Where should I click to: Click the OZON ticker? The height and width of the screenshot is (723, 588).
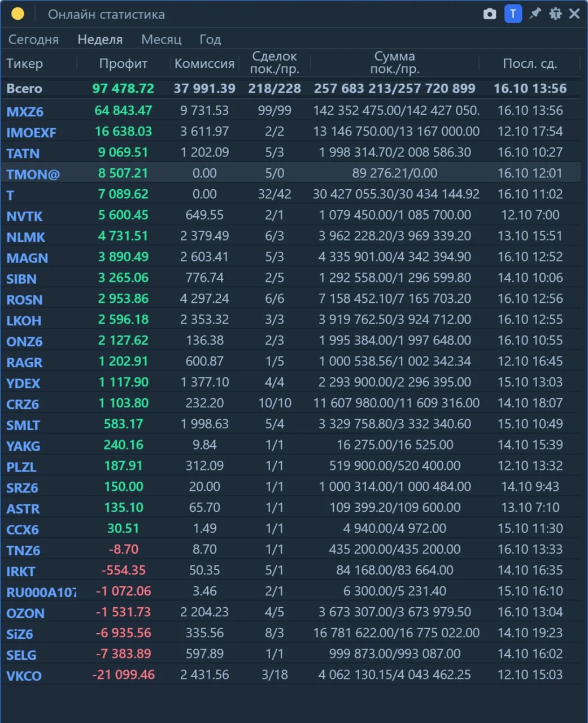25,613
